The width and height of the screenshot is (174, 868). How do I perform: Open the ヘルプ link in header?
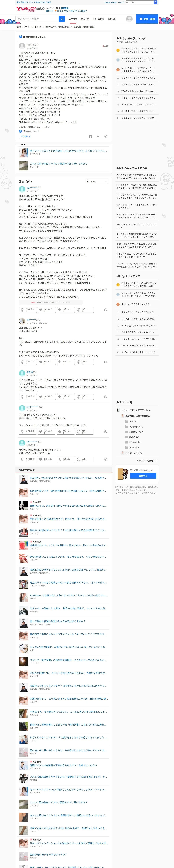pos(121,2)
